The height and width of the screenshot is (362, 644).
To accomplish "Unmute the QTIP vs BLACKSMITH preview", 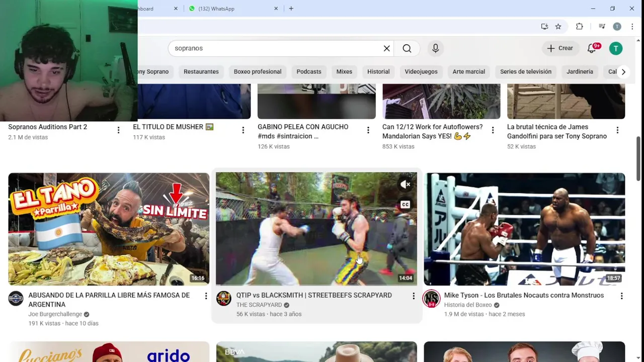I will pos(405,185).
